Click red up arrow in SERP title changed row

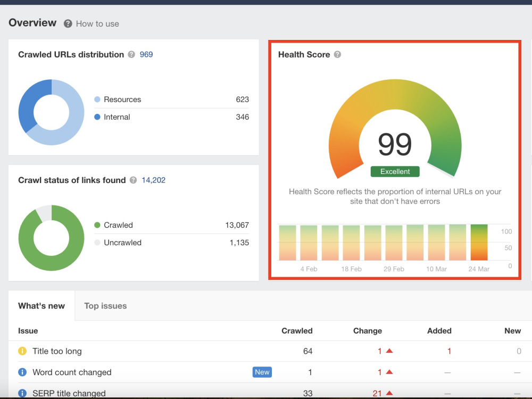(x=389, y=393)
